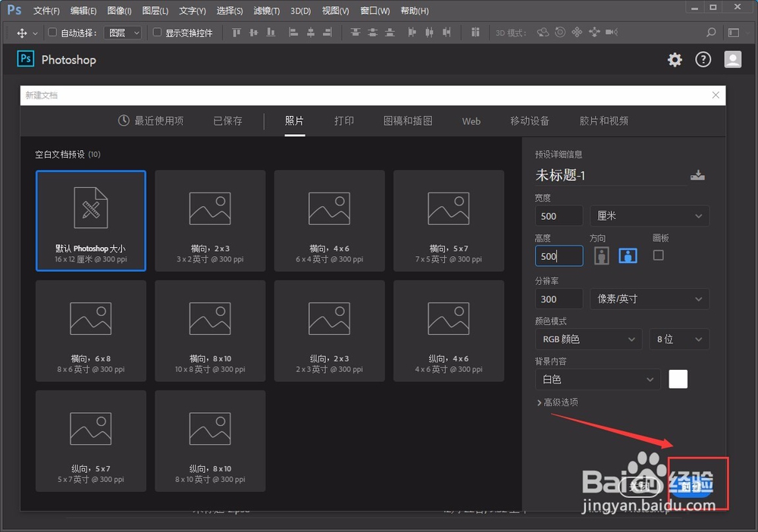
Task: Open the 图像(I) menu
Action: [120, 11]
